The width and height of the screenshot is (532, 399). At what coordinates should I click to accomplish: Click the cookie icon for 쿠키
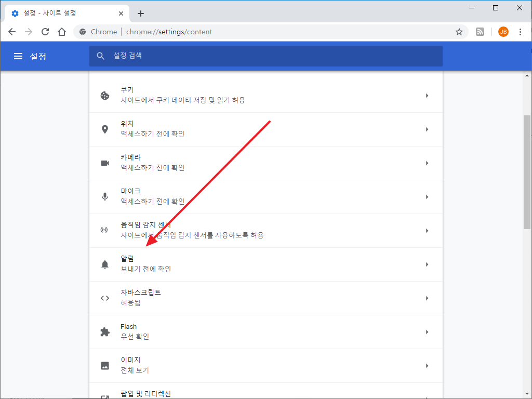(105, 96)
